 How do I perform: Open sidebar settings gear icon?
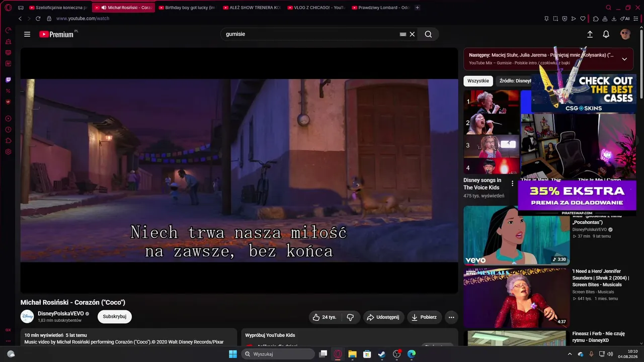tap(8, 152)
